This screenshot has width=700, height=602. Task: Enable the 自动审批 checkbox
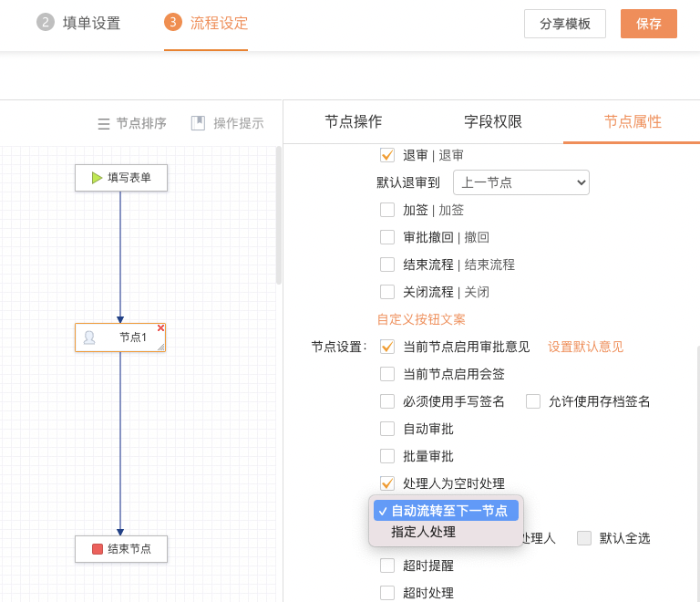pyautogui.click(x=387, y=429)
